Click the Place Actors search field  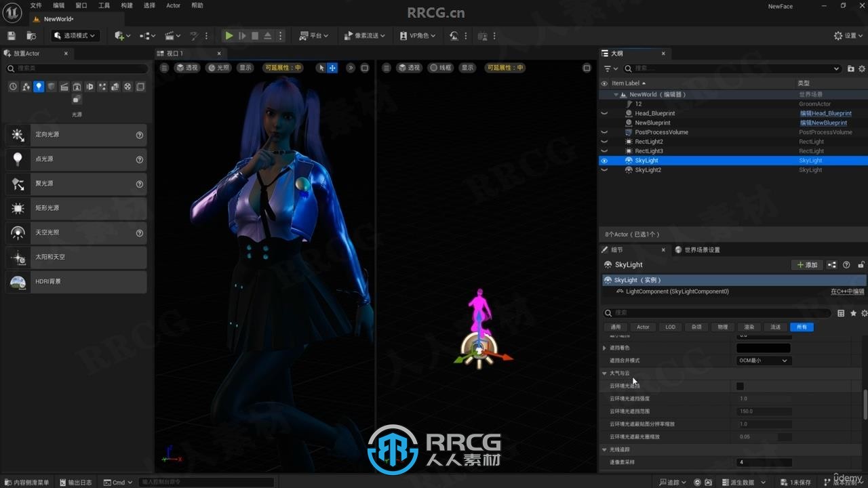pyautogui.click(x=77, y=68)
